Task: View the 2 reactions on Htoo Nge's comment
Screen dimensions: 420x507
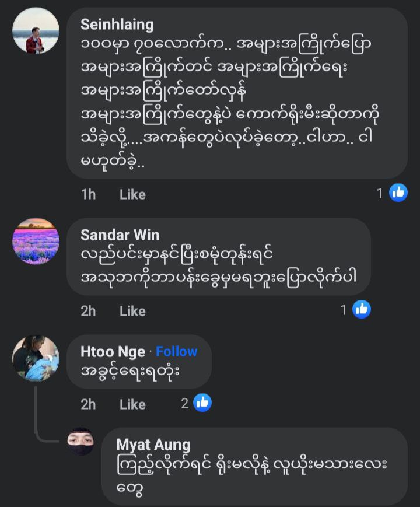Action: 185,403
